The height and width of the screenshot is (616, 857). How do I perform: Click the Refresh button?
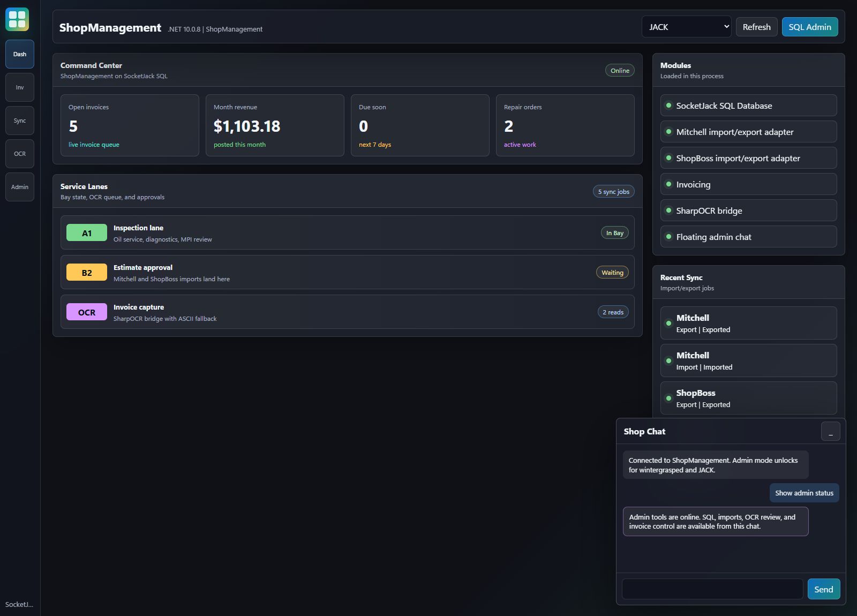point(756,27)
